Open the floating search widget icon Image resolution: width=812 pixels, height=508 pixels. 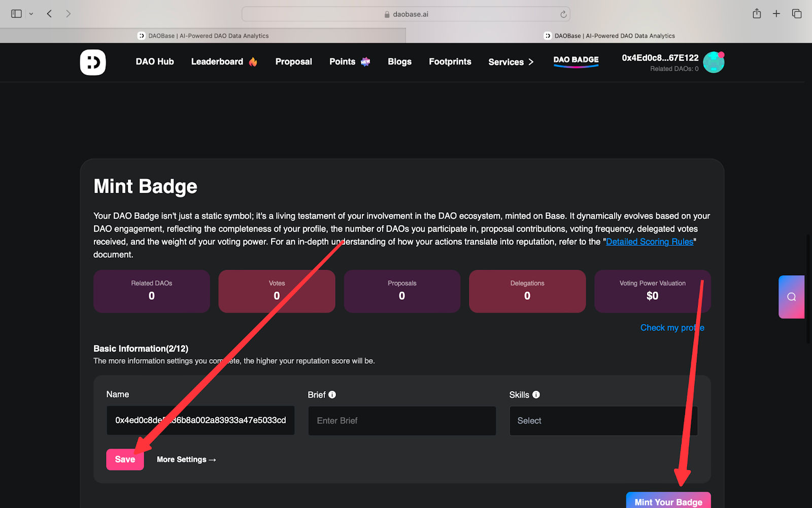pyautogui.click(x=792, y=297)
